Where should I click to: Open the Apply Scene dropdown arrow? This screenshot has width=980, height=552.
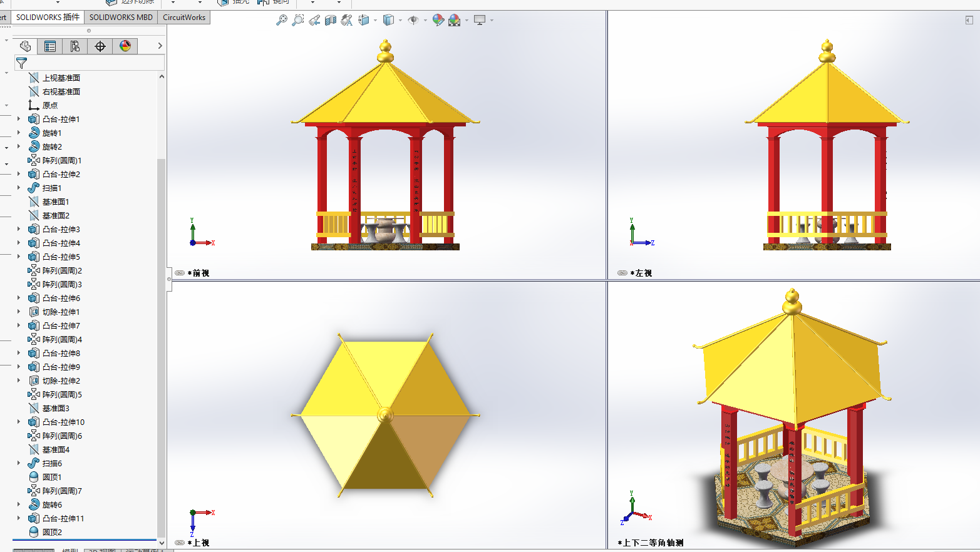click(x=467, y=21)
